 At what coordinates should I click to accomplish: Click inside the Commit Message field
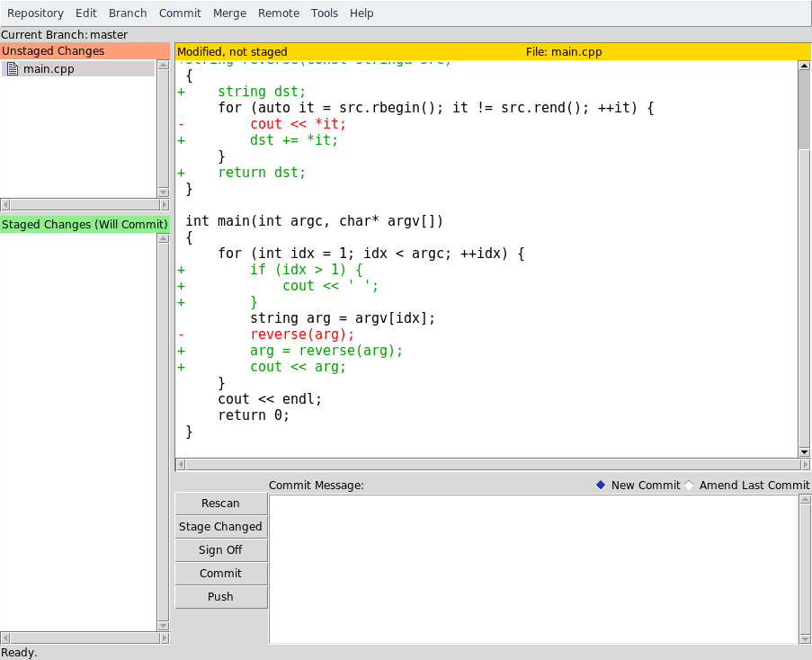pyautogui.click(x=531, y=566)
